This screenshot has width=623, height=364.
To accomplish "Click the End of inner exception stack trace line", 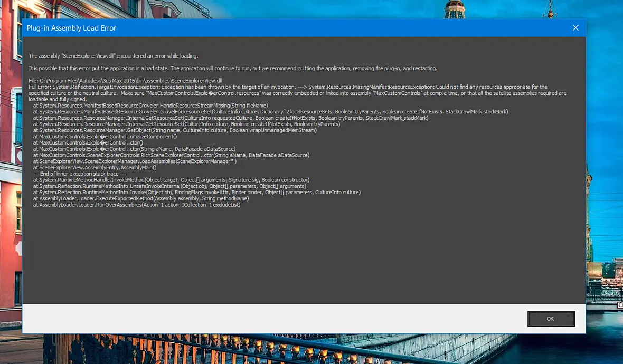I will point(80,174).
